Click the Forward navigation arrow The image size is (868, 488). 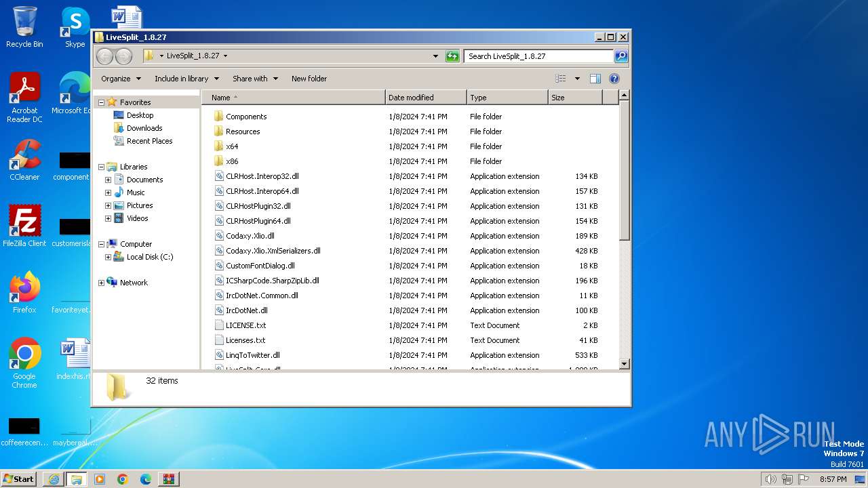123,56
